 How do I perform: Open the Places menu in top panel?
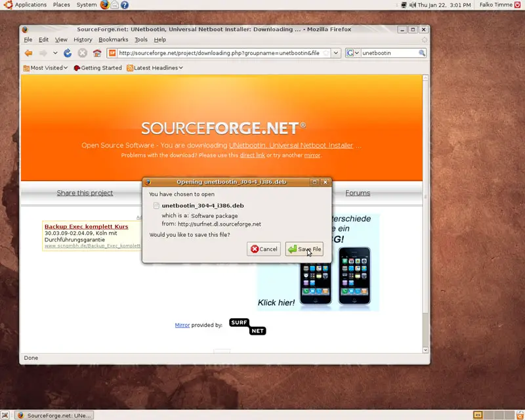click(x=62, y=5)
